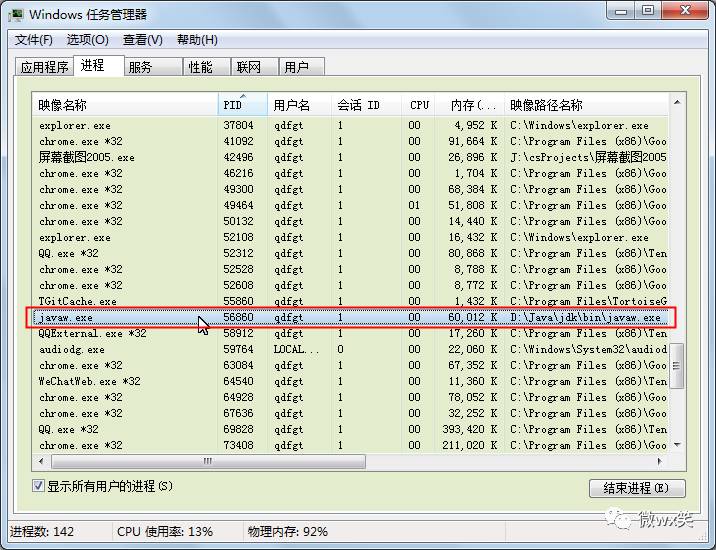The image size is (716, 550).
Task: Switch to the 性能 tab
Action: pos(207,67)
